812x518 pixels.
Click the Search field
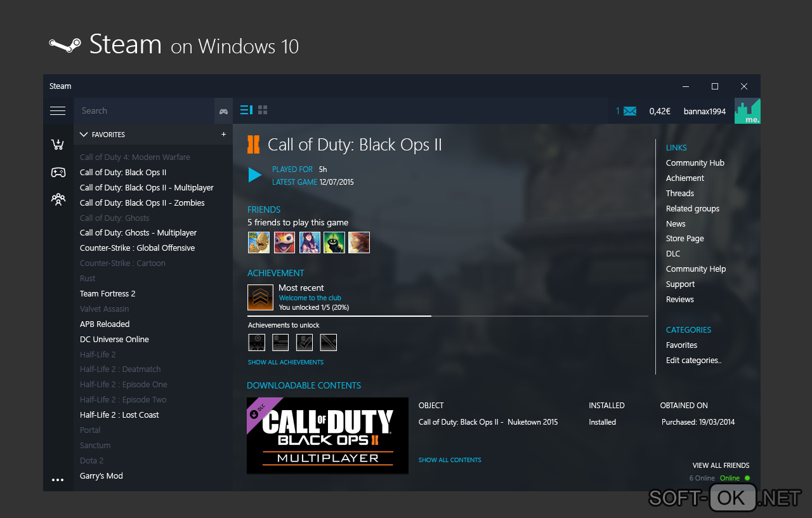pyautogui.click(x=144, y=111)
